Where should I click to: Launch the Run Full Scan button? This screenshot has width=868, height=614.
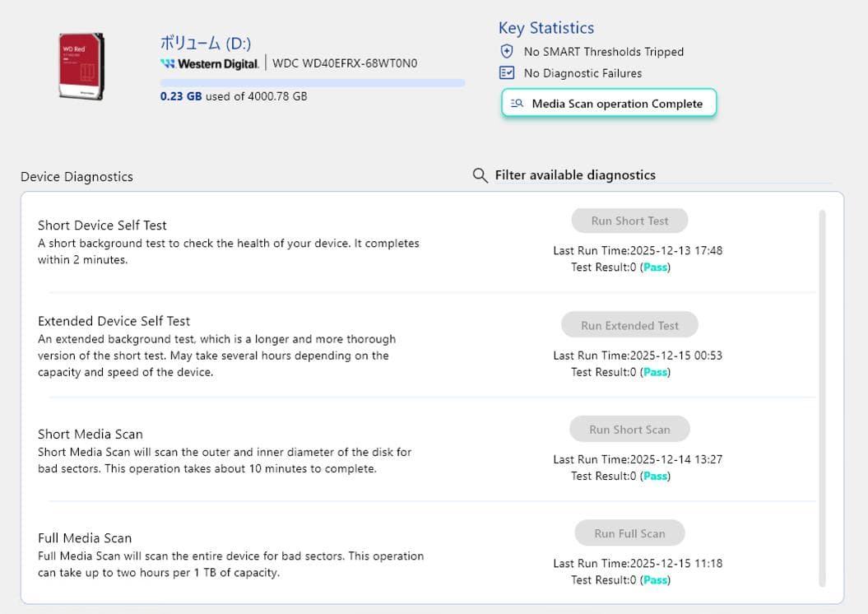[x=629, y=533]
